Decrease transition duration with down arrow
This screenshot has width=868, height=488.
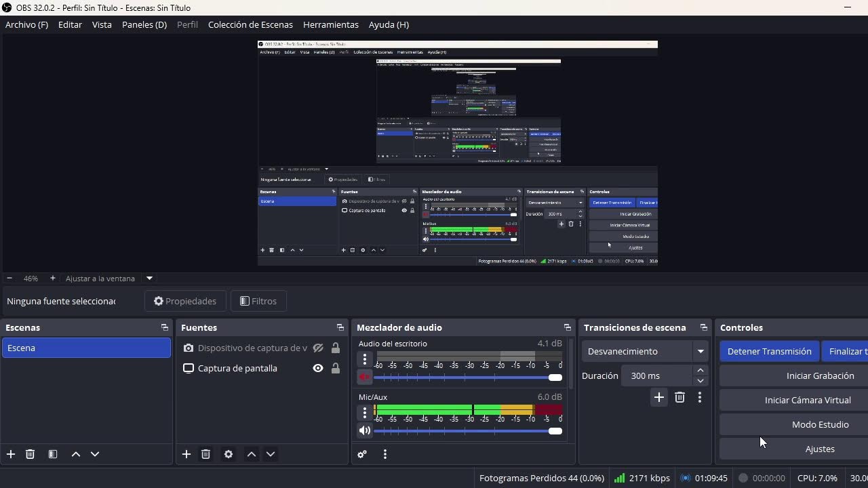tap(701, 380)
